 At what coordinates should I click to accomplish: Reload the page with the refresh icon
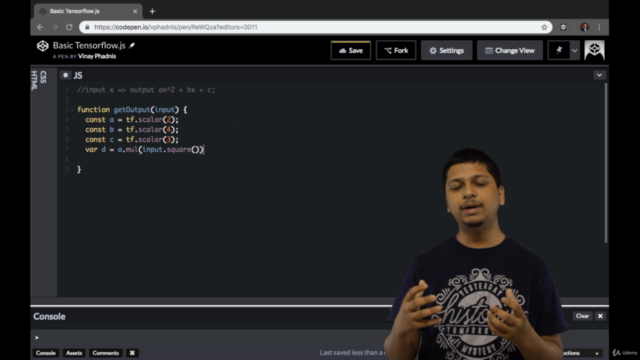click(69, 27)
